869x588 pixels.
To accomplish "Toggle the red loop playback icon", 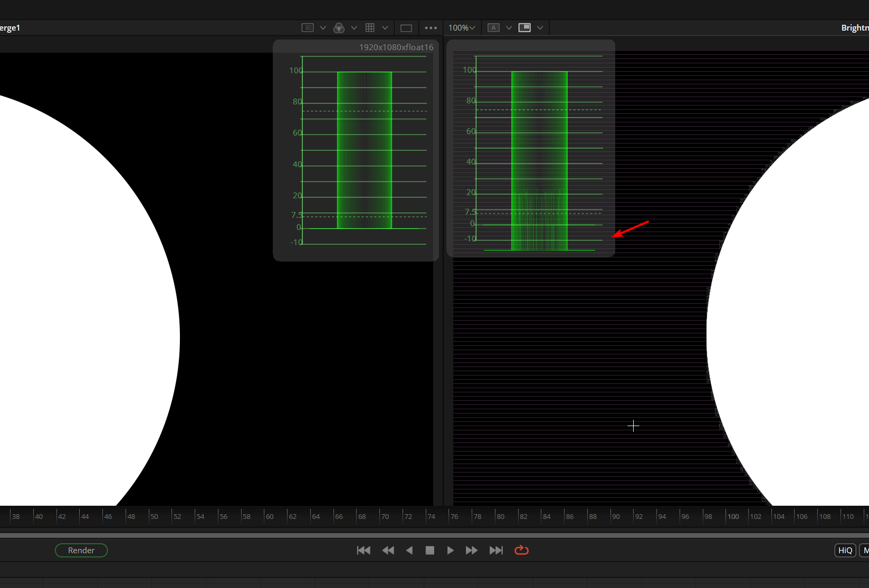I will pyautogui.click(x=521, y=550).
